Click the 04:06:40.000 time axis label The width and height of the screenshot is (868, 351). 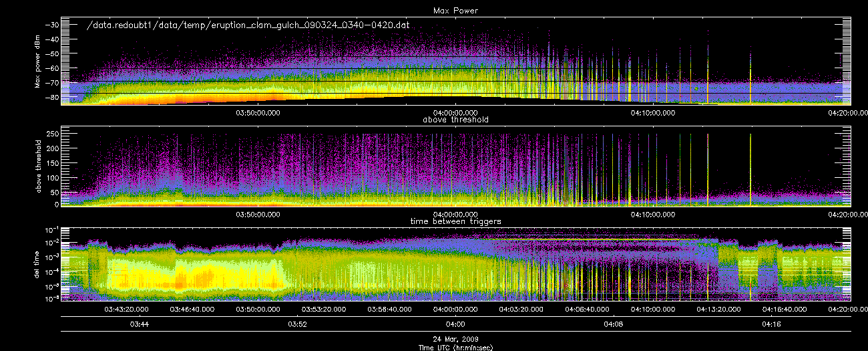(588, 310)
